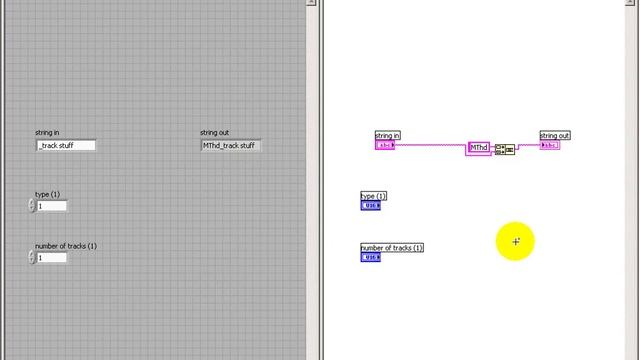Click the 'type (1)' increment/decrement stepper

coord(32,206)
